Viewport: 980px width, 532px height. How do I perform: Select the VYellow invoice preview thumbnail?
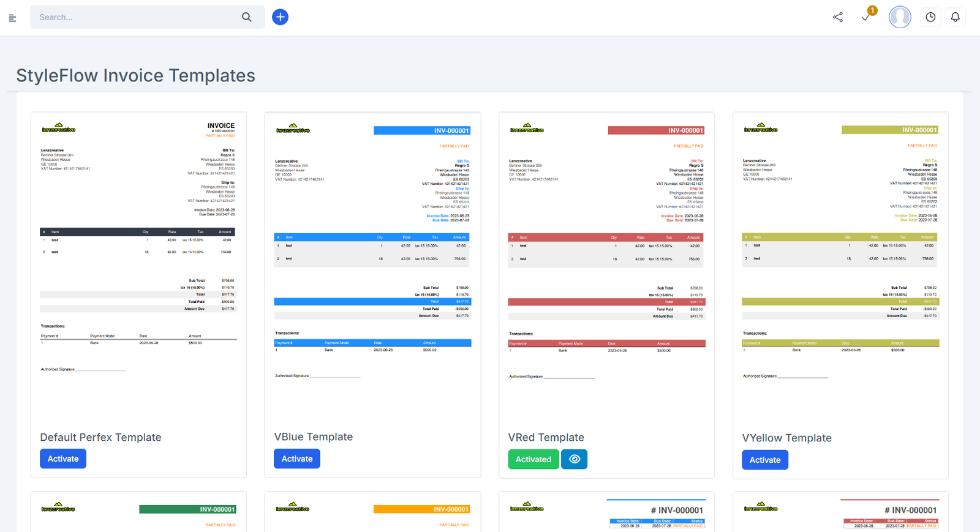click(840, 257)
